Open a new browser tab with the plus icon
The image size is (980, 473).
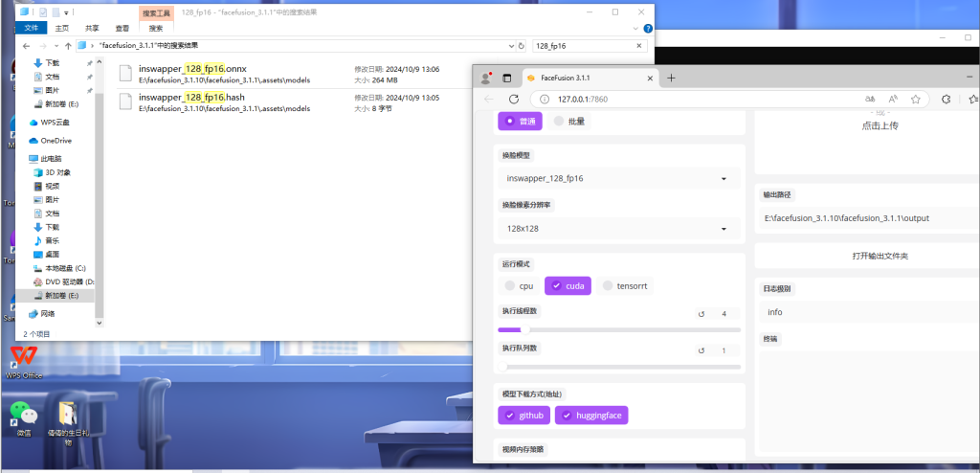pyautogui.click(x=671, y=78)
